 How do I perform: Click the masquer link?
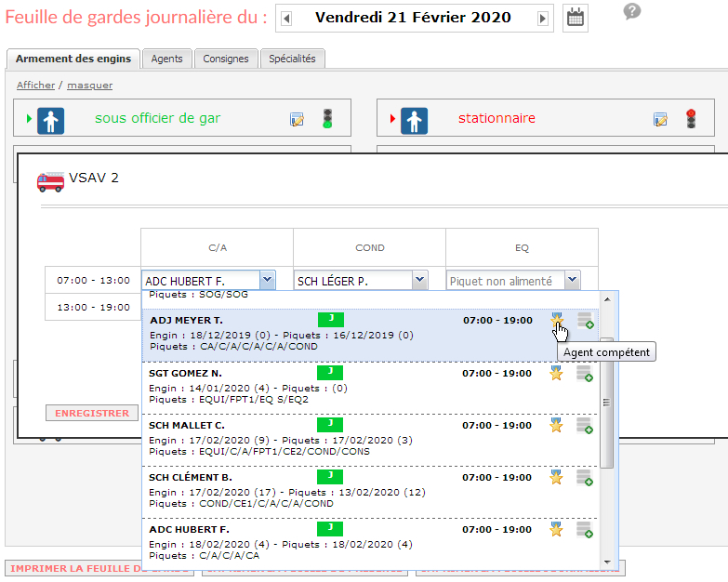(x=89, y=85)
